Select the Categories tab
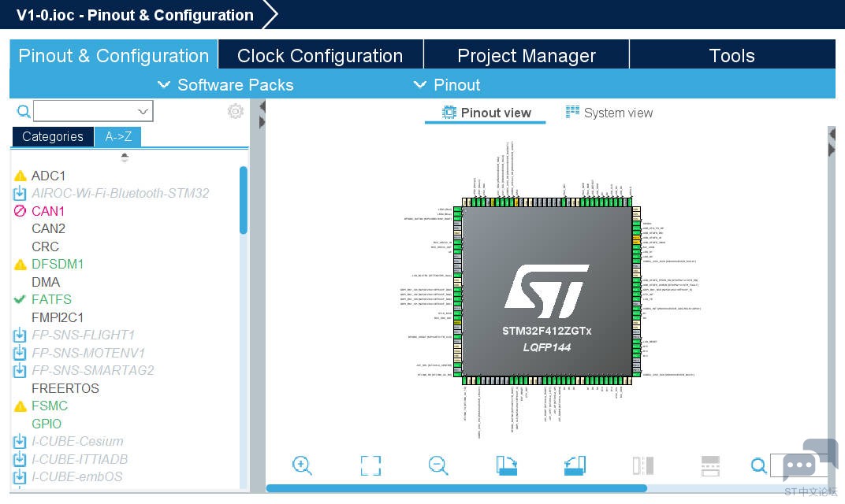 pyautogui.click(x=53, y=137)
